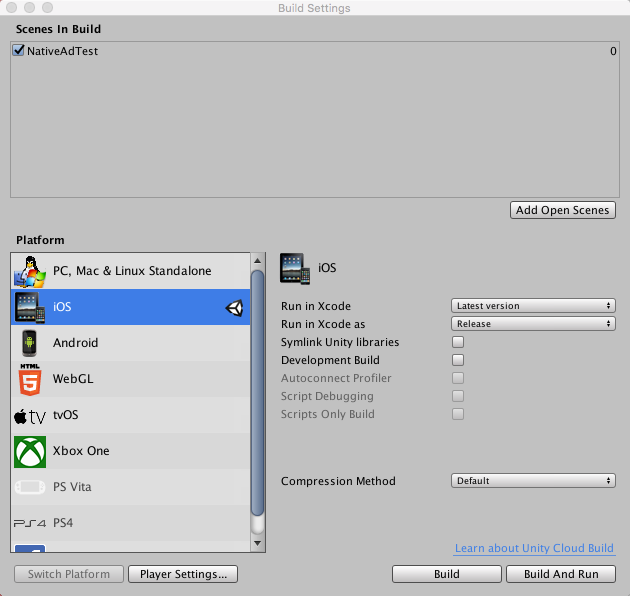
Task: Click the HTML5 WebGL icon
Action: click(x=30, y=379)
